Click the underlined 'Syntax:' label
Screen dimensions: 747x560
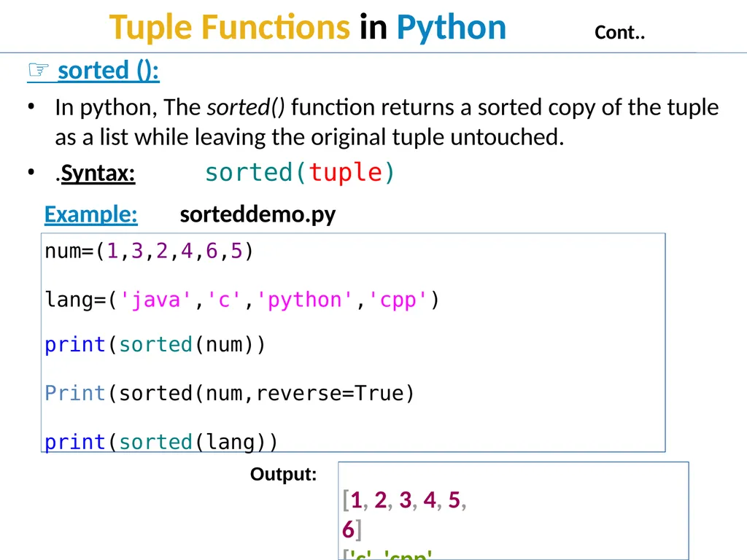[98, 174]
